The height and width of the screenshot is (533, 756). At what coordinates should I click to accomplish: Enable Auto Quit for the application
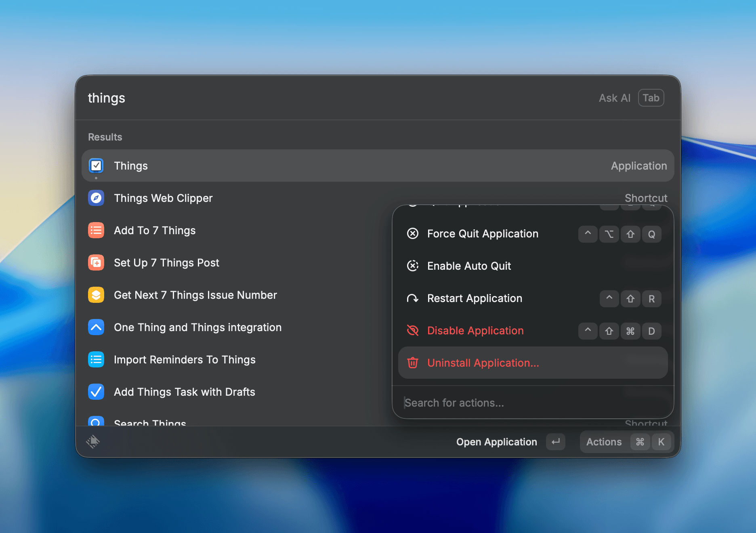pyautogui.click(x=469, y=266)
